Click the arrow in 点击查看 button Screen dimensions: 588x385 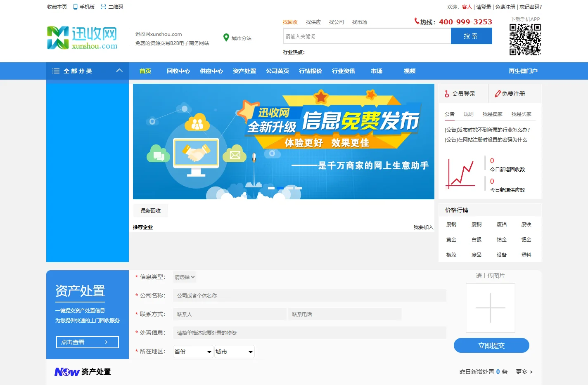[x=106, y=342]
